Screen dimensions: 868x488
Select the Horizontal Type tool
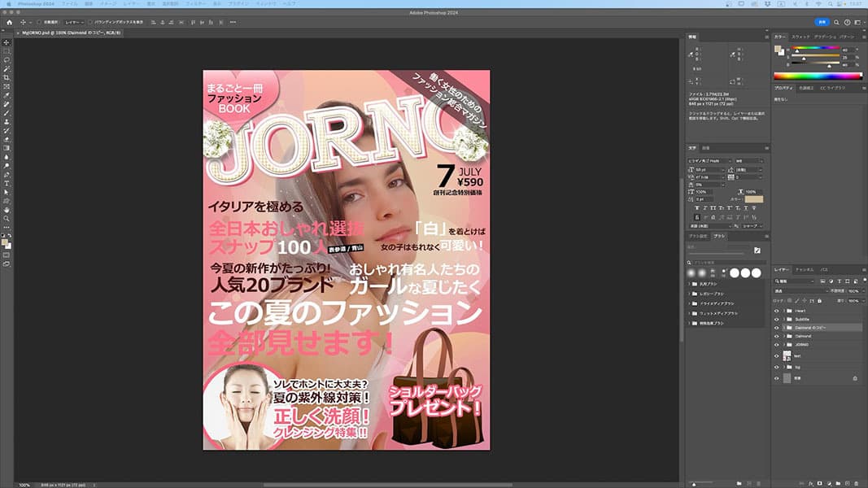[7, 183]
